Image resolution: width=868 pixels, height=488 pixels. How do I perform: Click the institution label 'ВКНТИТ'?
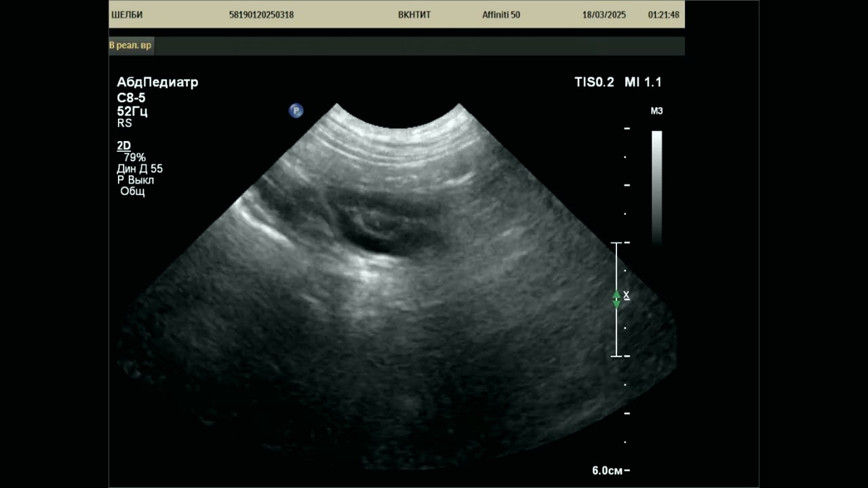(x=414, y=15)
